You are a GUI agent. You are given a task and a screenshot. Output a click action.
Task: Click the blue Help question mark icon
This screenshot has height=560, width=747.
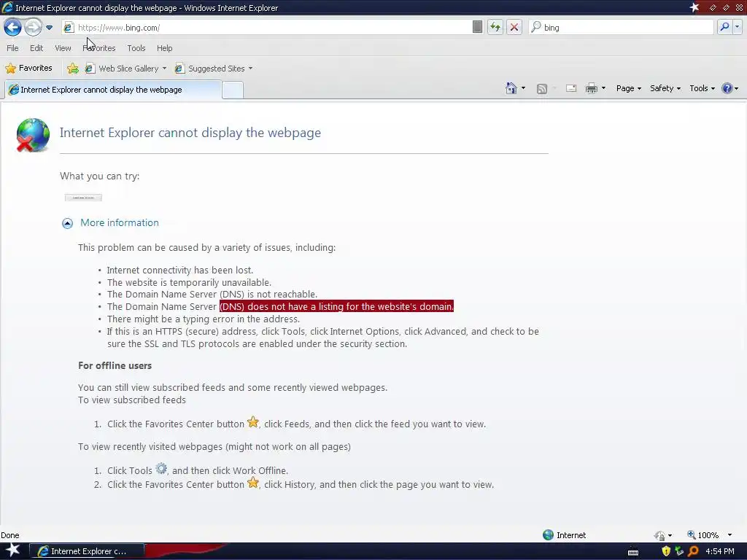(727, 88)
